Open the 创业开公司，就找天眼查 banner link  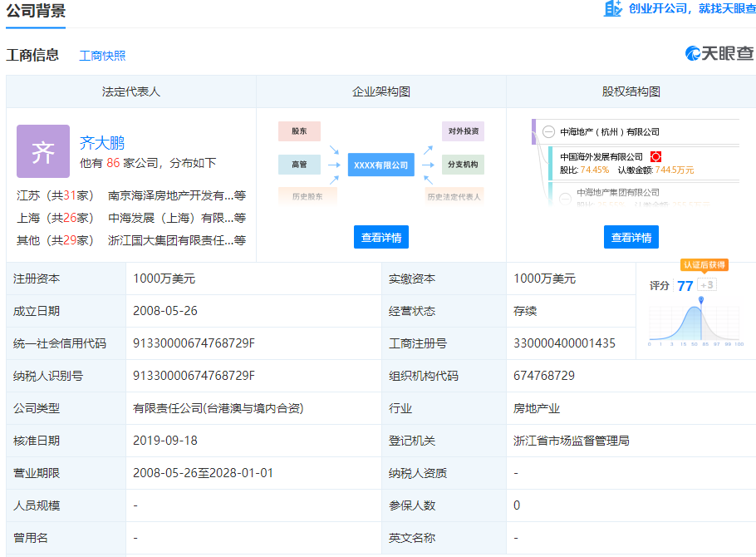coord(692,8)
